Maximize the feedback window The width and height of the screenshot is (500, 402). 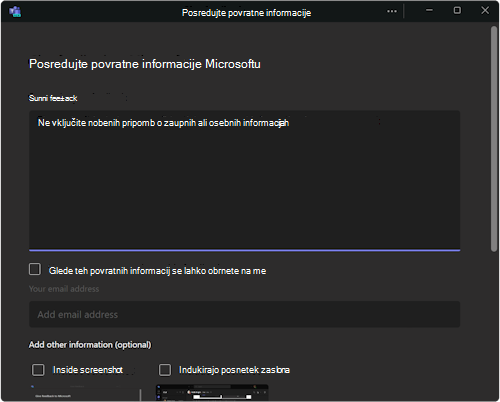pos(457,11)
